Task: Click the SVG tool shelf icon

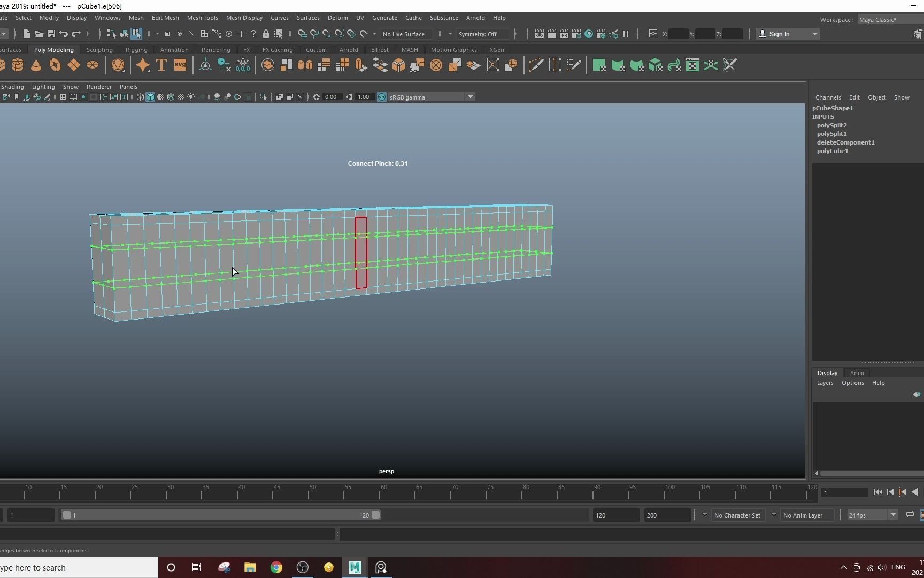Action: click(x=180, y=65)
